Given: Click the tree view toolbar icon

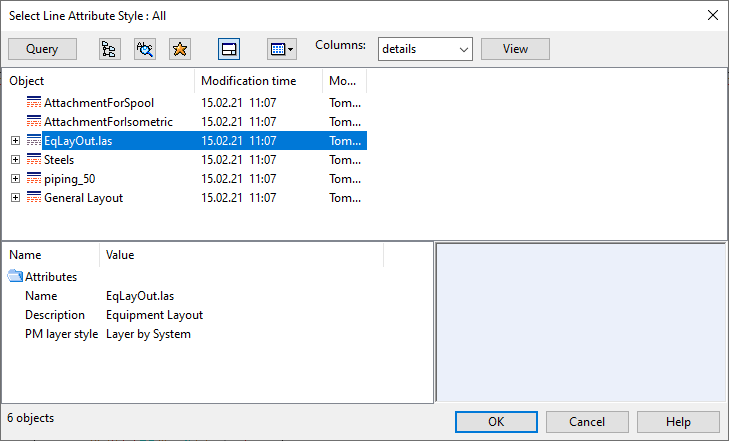Looking at the screenshot, I should 110,49.
